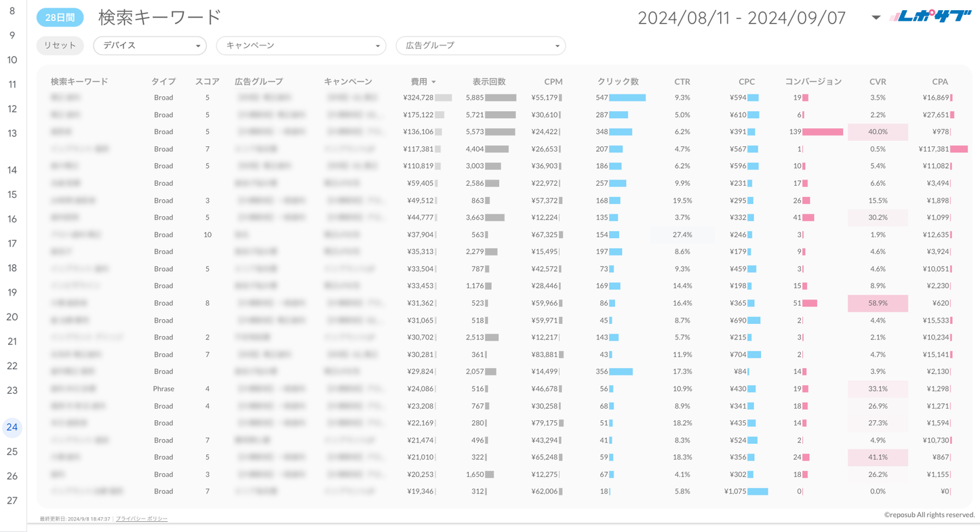The image size is (980, 532).
Task: Click the 検索キーワード column header
Action: [79, 81]
